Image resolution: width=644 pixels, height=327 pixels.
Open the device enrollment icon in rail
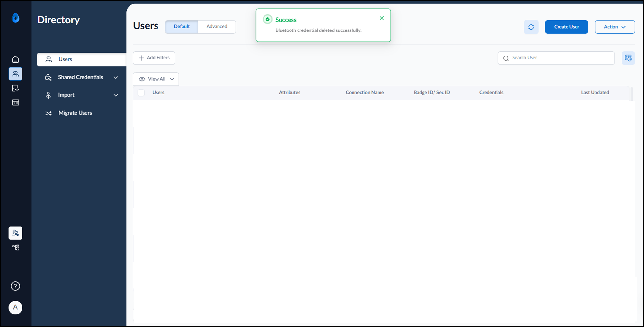(x=15, y=88)
